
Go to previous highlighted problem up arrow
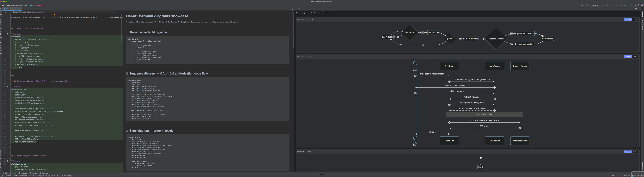pos(118,12)
